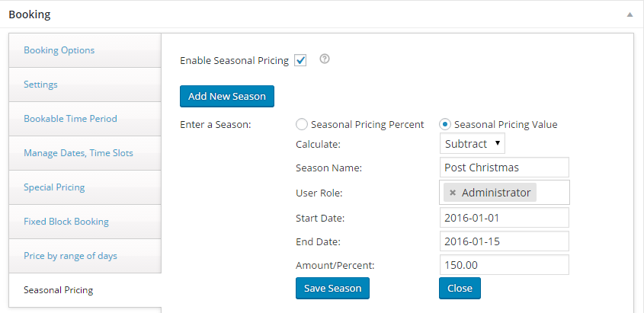Click the Save Season button
The width and height of the screenshot is (644, 313).
pyautogui.click(x=333, y=289)
